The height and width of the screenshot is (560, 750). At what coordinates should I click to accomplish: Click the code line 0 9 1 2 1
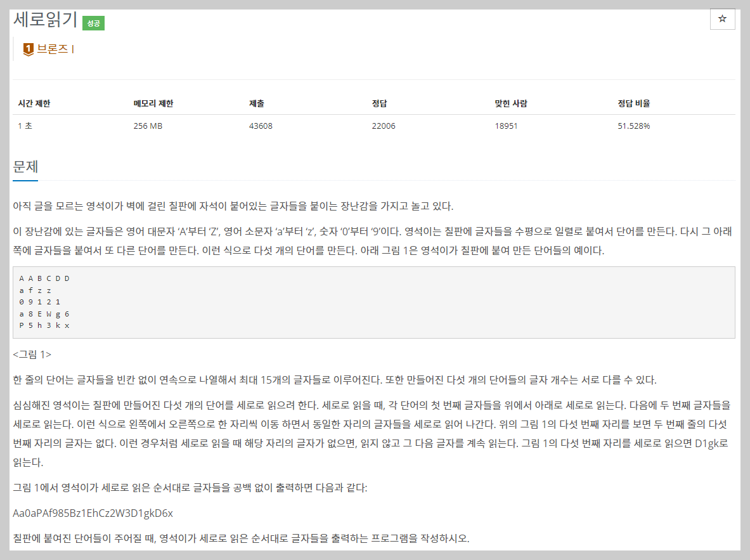pos(40,302)
